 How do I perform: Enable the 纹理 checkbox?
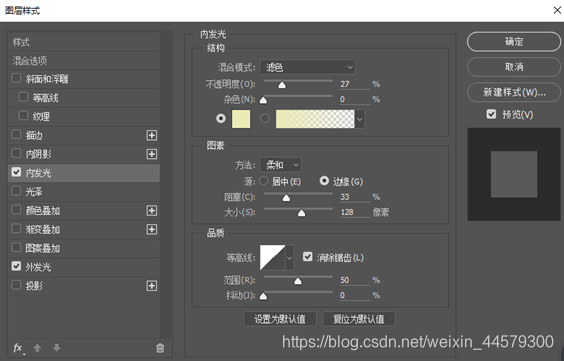23,115
